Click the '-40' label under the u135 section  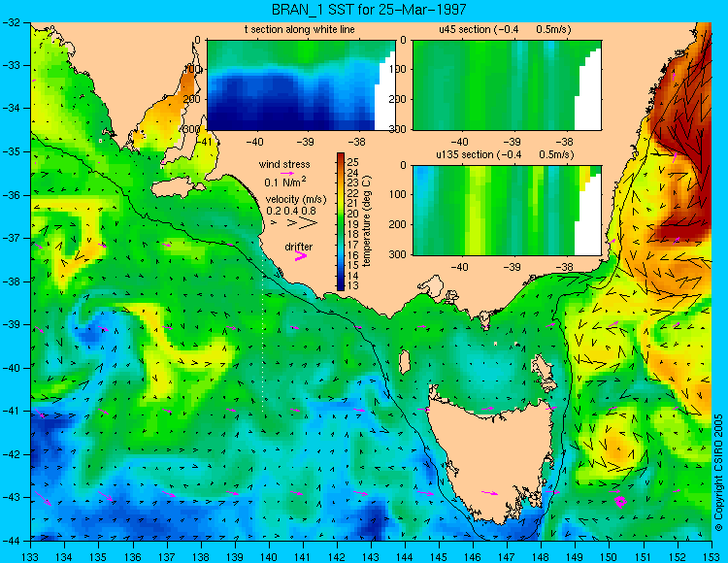[460, 267]
